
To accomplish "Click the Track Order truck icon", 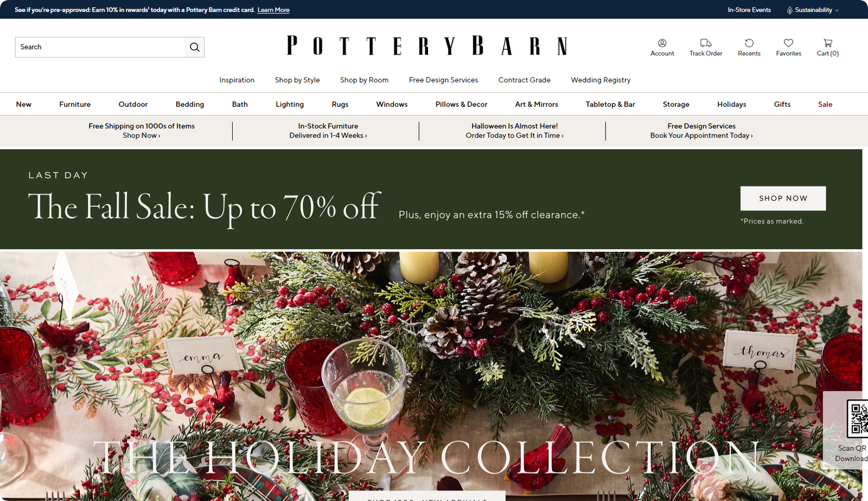I will pos(706,43).
